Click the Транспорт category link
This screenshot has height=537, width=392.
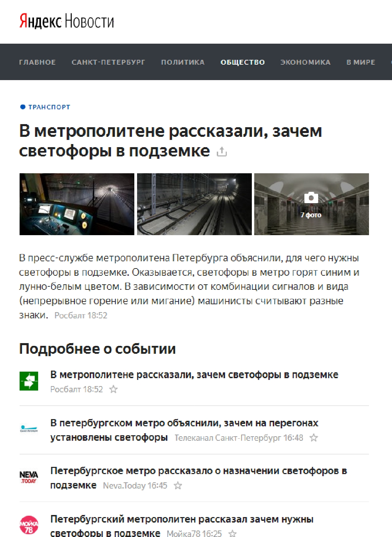49,107
